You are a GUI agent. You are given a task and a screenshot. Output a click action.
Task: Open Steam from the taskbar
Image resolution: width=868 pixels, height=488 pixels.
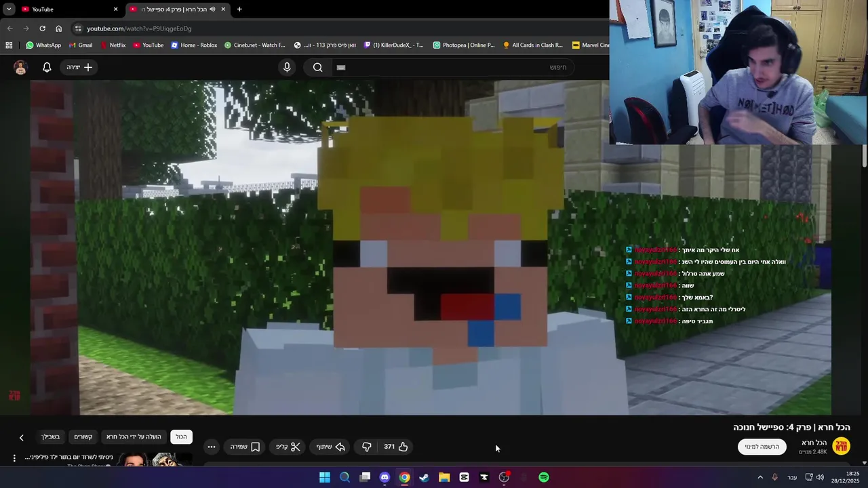click(x=424, y=477)
